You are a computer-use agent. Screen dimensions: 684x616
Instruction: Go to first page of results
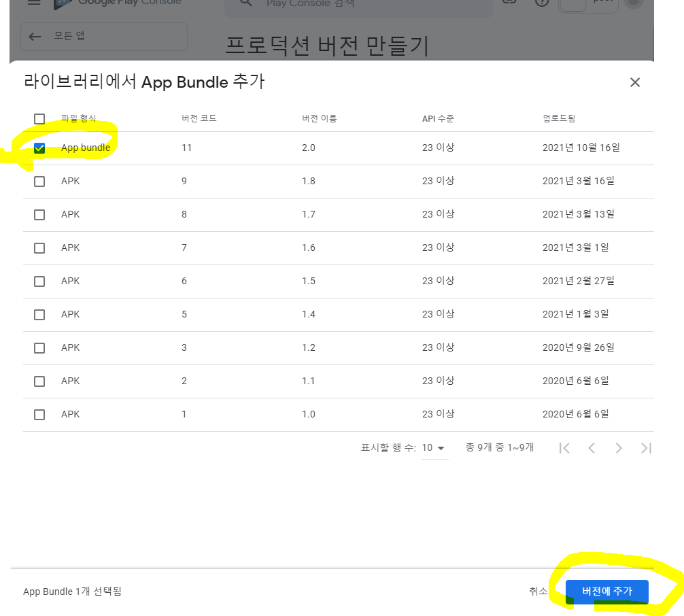(564, 447)
